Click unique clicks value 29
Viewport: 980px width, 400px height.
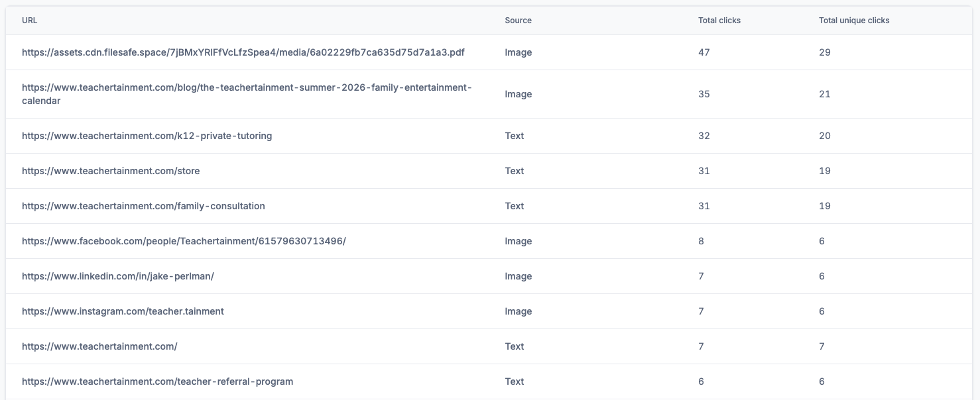(x=825, y=52)
